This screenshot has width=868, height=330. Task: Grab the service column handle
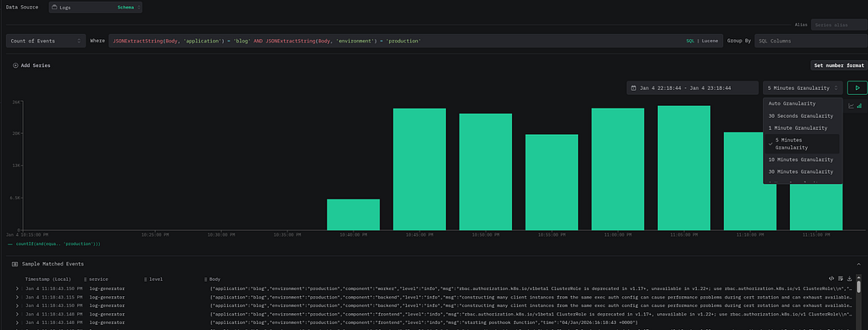(86, 280)
